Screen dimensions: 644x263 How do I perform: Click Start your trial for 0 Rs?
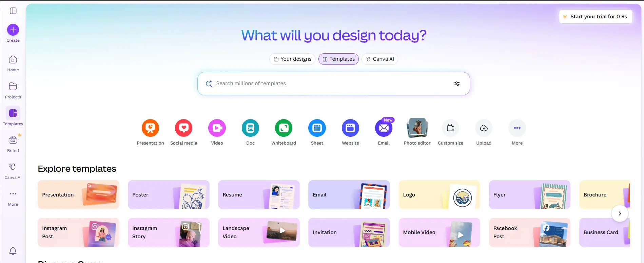(x=596, y=17)
